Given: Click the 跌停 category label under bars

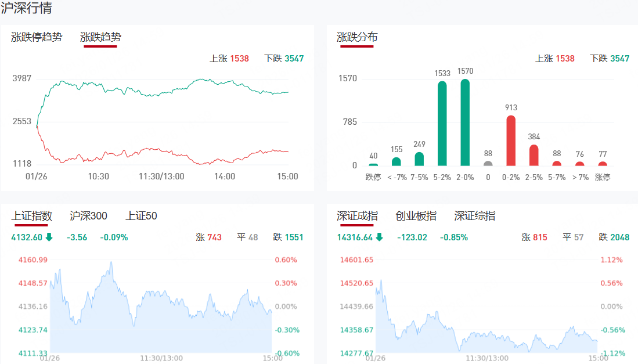Looking at the screenshot, I should (373, 177).
